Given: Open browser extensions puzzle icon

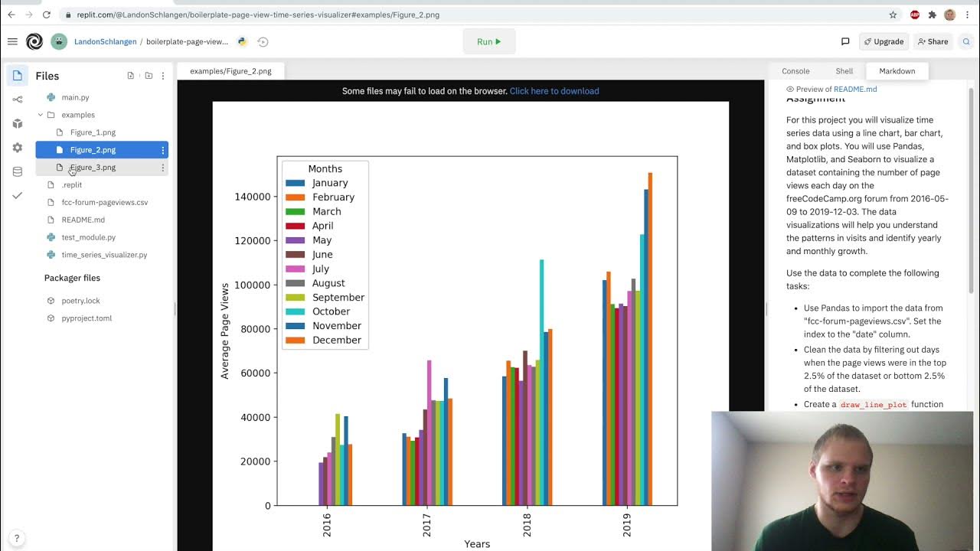Looking at the screenshot, I should pos(932,15).
